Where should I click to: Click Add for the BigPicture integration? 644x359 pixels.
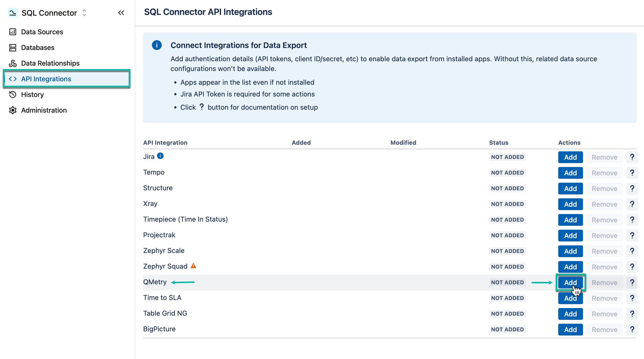pos(570,329)
